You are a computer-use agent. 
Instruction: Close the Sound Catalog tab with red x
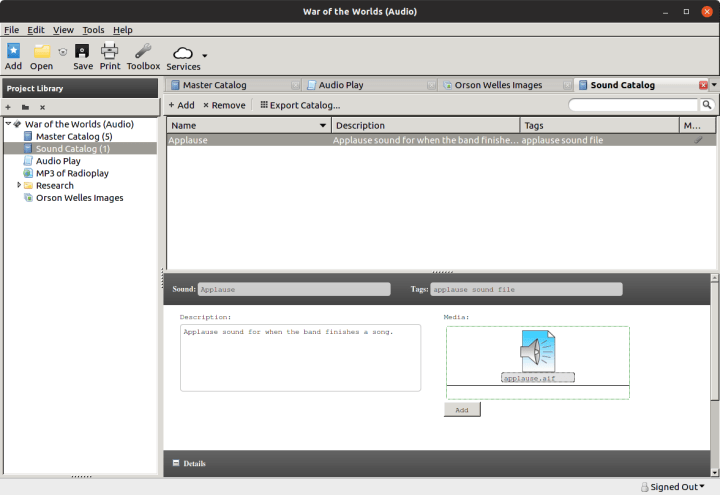(703, 85)
